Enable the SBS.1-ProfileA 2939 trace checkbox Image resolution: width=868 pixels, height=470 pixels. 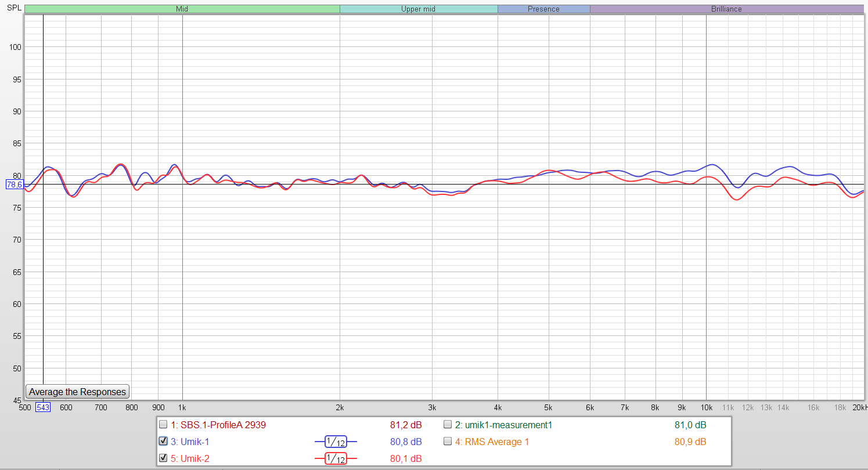click(163, 425)
